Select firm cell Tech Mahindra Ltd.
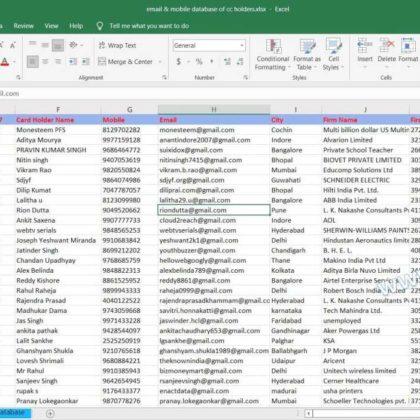Image resolution: width=420 pixels, height=420 pixels. point(365,311)
